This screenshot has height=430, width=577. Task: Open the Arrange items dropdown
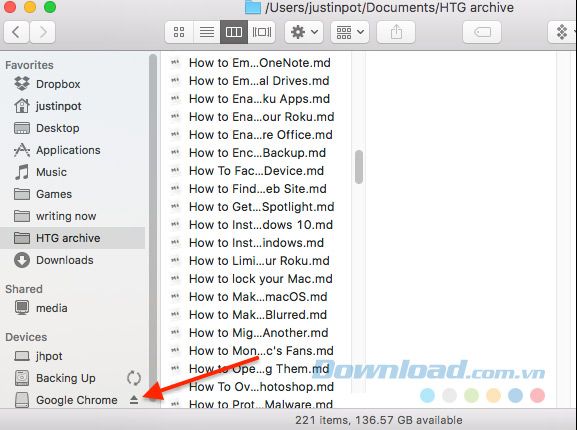[x=350, y=32]
